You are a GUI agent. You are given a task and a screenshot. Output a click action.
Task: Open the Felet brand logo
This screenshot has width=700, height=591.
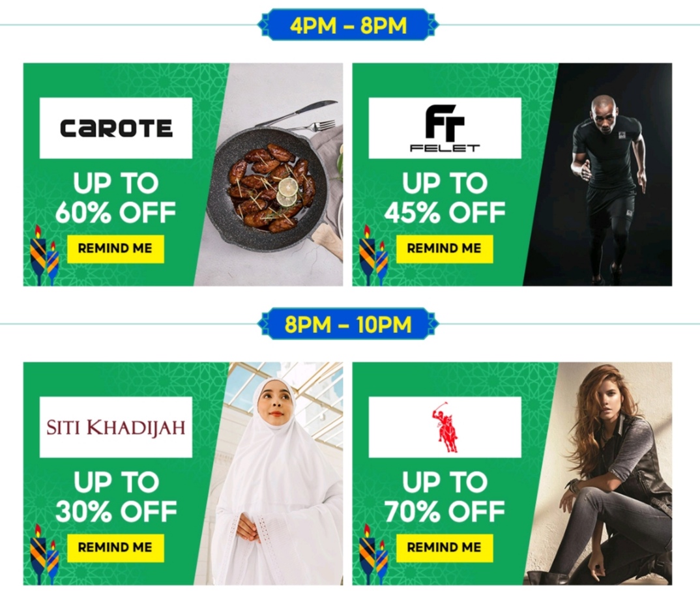coord(445,128)
